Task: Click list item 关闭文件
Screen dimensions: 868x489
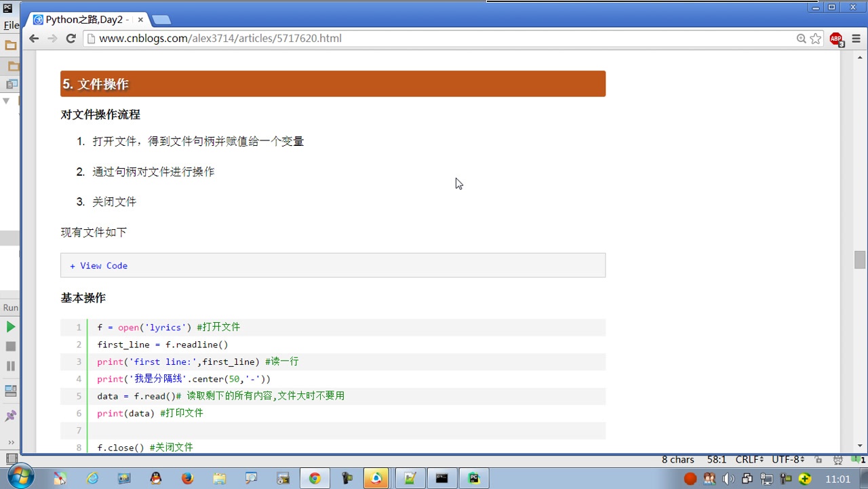Action: pyautogui.click(x=114, y=202)
